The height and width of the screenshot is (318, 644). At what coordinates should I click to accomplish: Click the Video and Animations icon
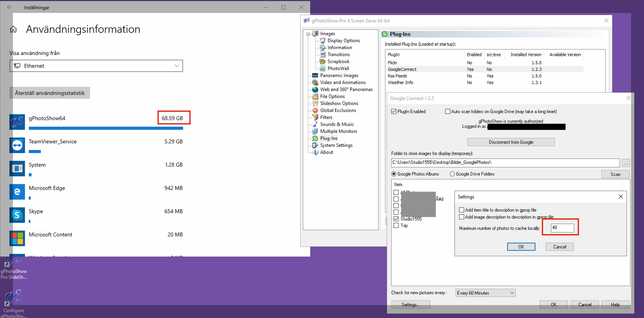[315, 82]
